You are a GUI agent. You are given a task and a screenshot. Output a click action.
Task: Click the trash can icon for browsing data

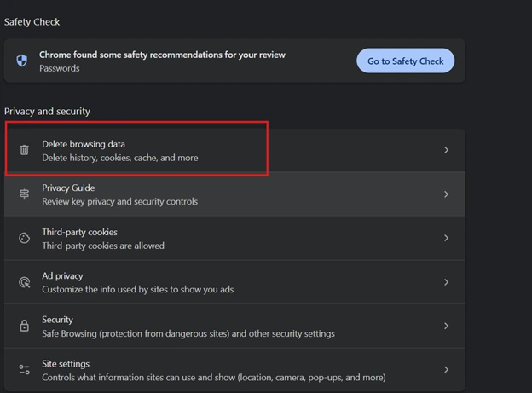pos(24,150)
